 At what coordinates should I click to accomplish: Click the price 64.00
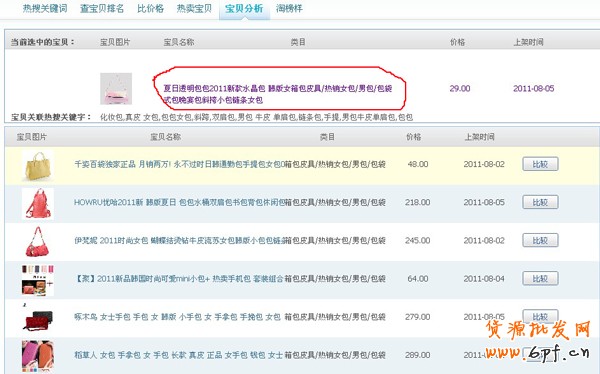coord(418,279)
